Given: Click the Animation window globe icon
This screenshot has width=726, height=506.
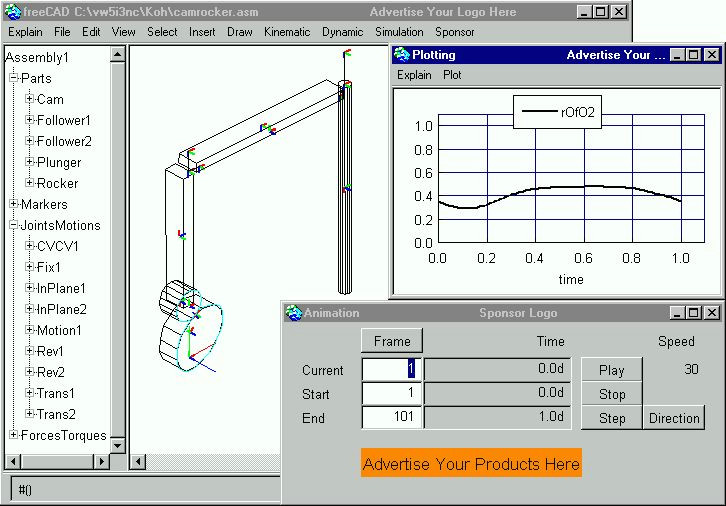Looking at the screenshot, I should (x=294, y=313).
